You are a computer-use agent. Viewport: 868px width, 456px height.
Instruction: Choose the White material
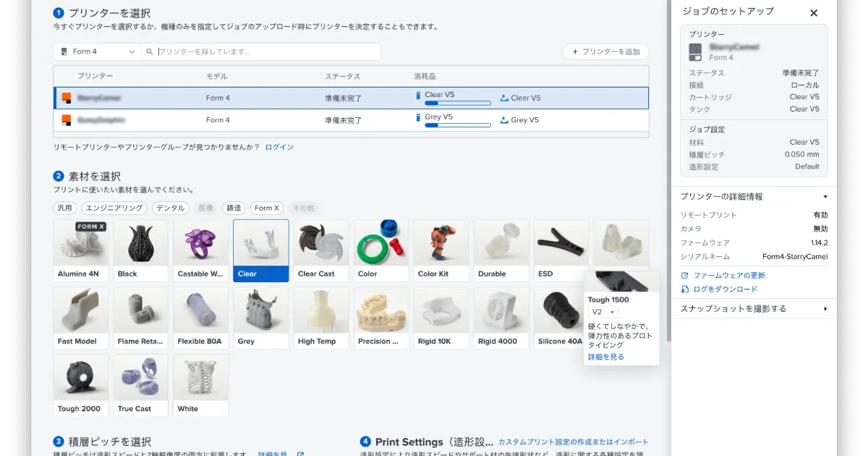(x=201, y=385)
